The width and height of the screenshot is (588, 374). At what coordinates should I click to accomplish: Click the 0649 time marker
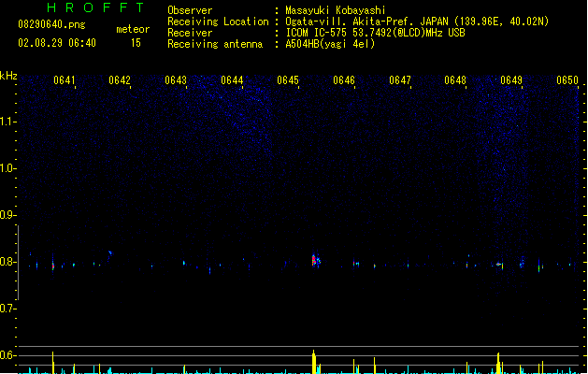(x=511, y=80)
